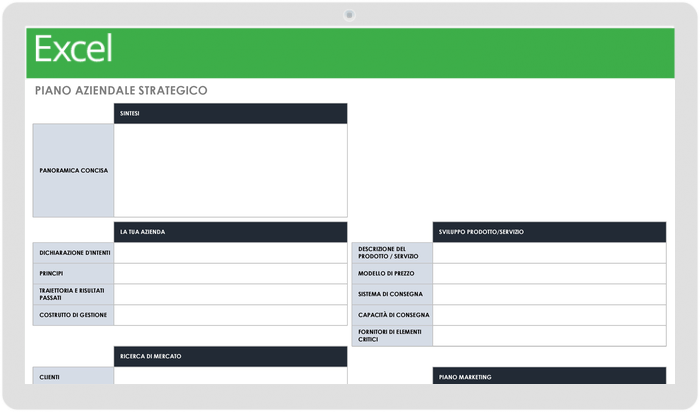Screen dimensions: 700x412
Task: Click TRAIETTORIA E RISULTATI PASSATI label
Action: [x=73, y=294]
